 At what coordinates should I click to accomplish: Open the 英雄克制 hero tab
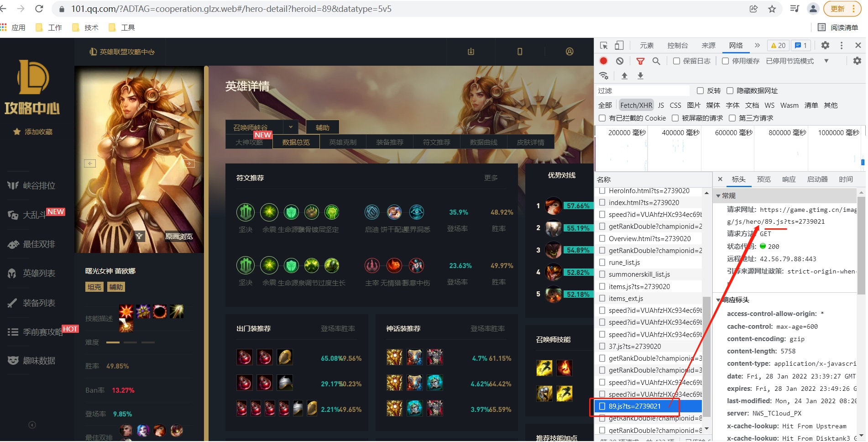tap(343, 142)
